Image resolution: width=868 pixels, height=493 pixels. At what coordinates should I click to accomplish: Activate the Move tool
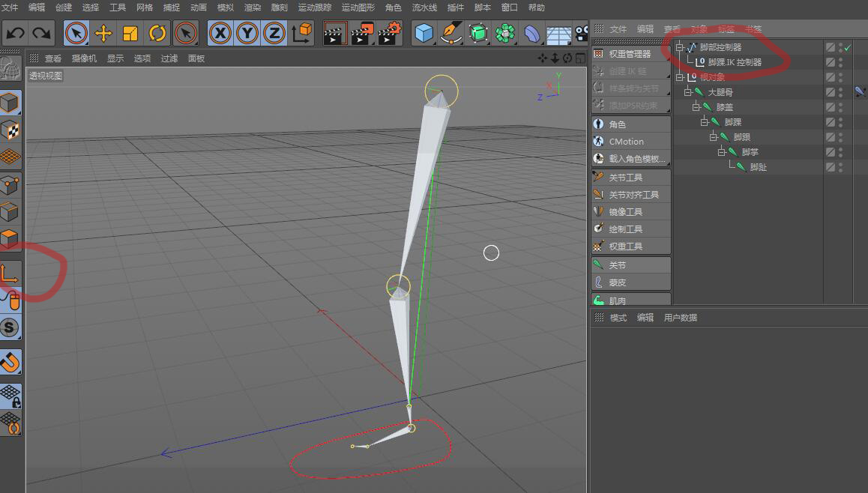(x=103, y=33)
